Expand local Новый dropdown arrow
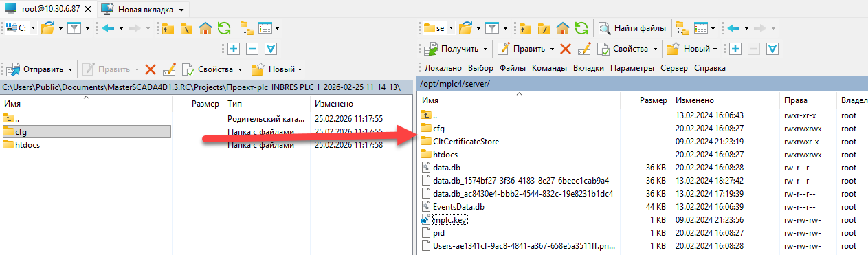This screenshot has height=255, width=868. [300, 69]
